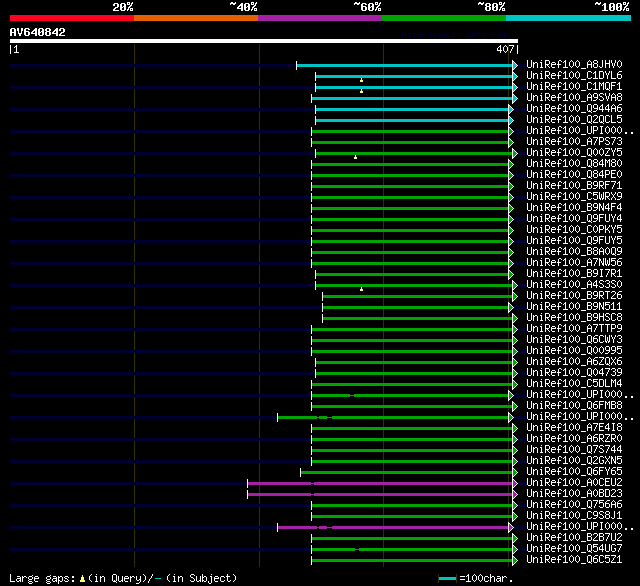
Task: Click the UniRef100_Q00ZY5 label
Action: click(574, 153)
